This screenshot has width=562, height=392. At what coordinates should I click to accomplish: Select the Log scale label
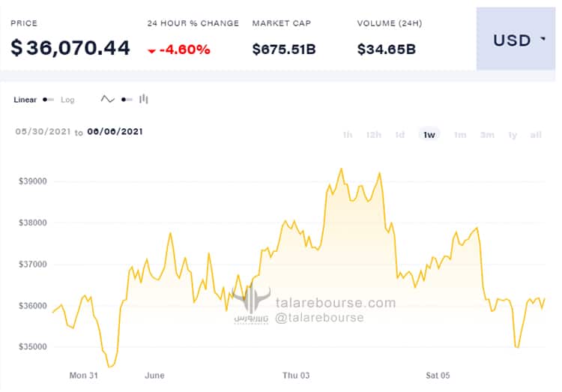pos(67,100)
